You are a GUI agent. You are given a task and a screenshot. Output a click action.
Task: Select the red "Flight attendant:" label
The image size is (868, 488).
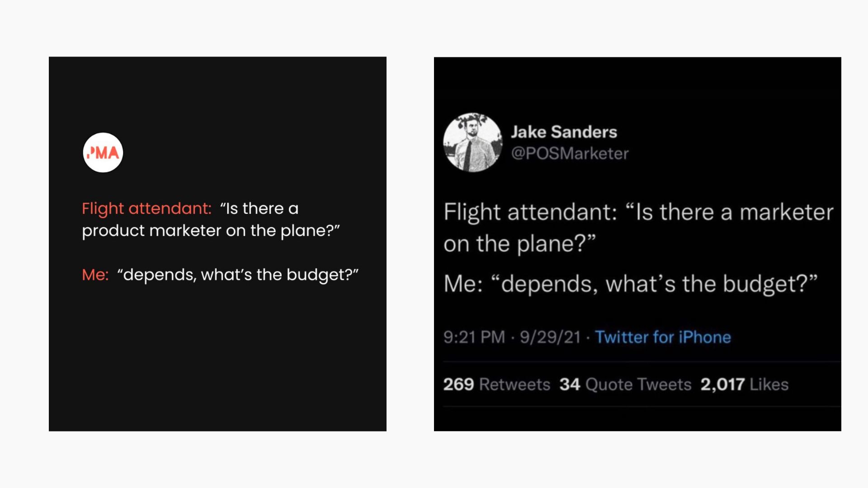point(146,208)
